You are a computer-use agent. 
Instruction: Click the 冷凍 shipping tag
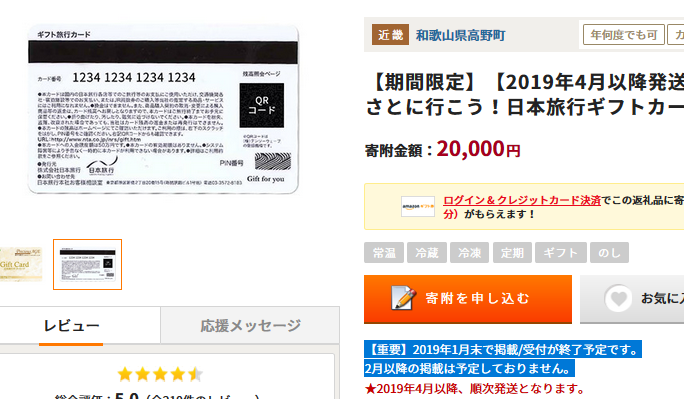tap(469, 252)
